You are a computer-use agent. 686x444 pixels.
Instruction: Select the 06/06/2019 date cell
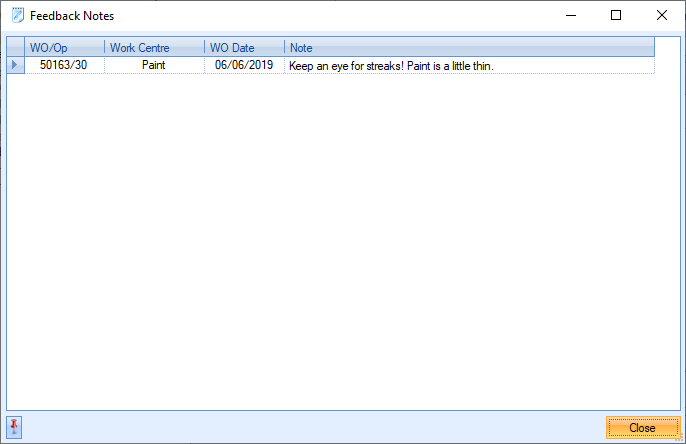pos(244,65)
